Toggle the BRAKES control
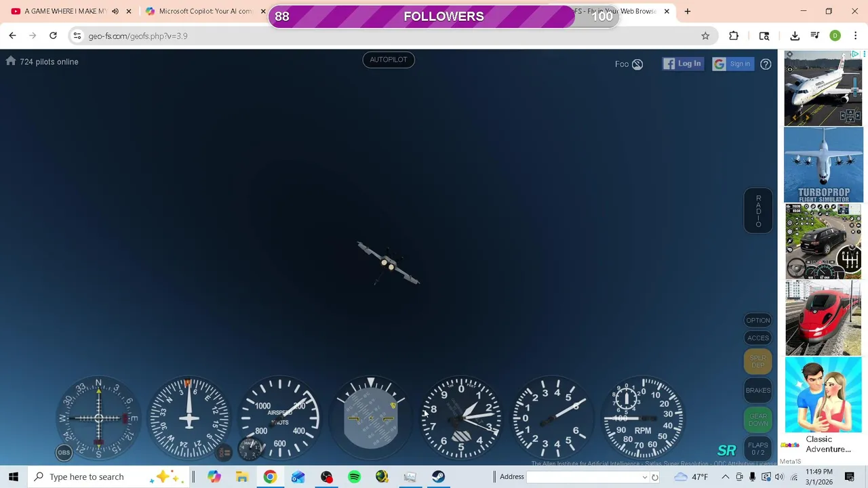This screenshot has height=488, width=868. (x=758, y=390)
